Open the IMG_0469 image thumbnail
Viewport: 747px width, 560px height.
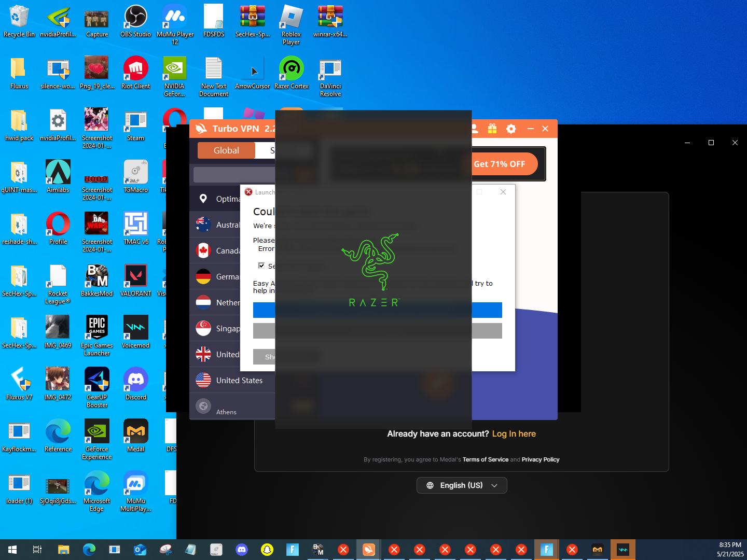click(x=58, y=332)
